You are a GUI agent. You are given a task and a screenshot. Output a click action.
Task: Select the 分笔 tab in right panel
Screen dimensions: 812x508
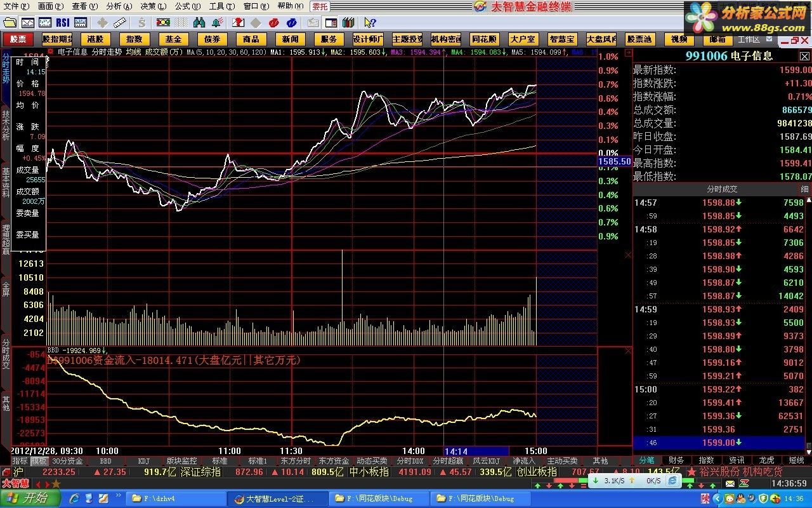click(646, 460)
